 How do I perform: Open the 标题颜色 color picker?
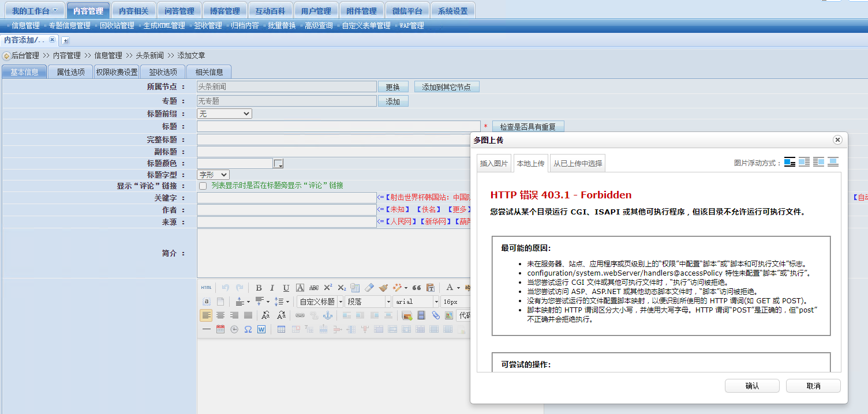[x=279, y=164]
